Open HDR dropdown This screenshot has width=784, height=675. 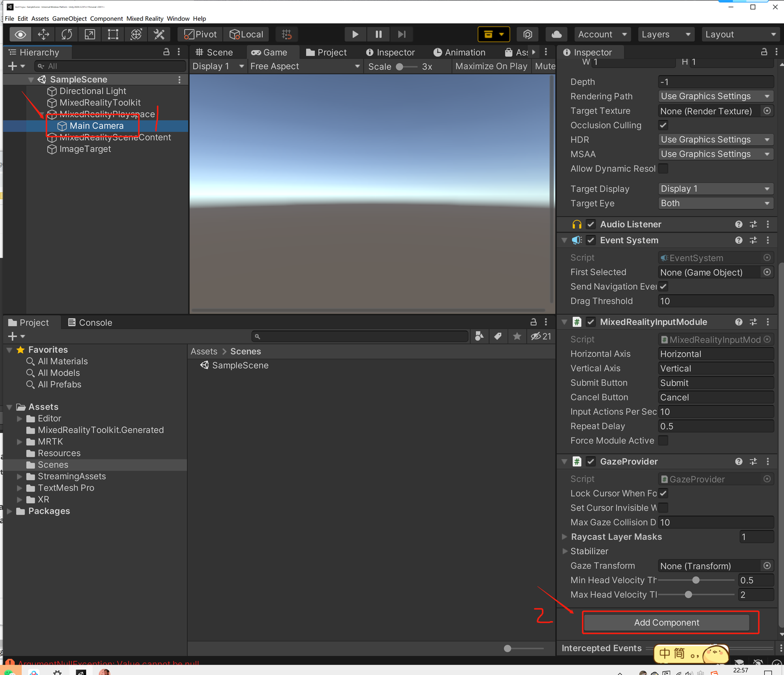click(716, 139)
